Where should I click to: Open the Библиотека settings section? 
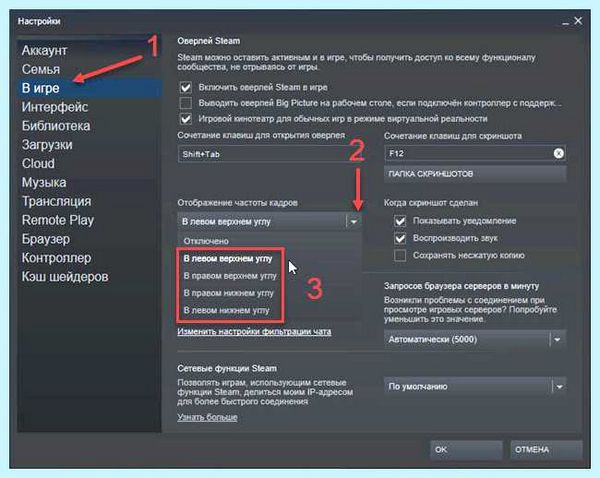pos(90,126)
